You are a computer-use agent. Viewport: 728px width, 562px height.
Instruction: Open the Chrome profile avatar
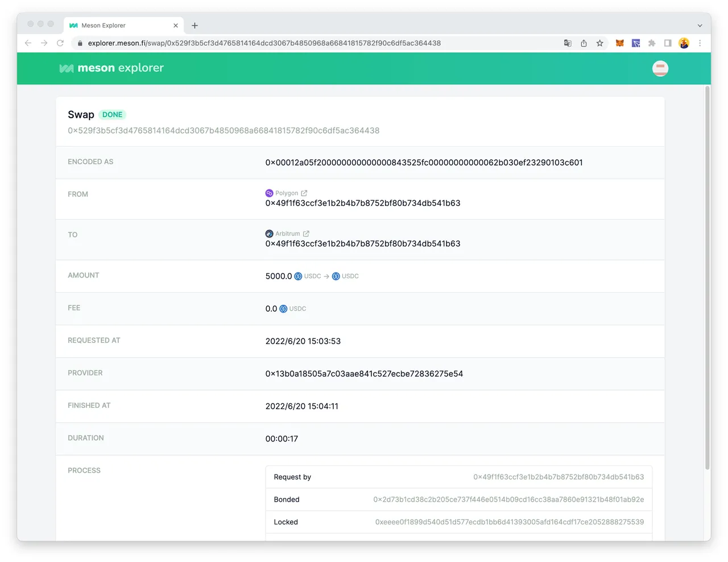tap(684, 43)
